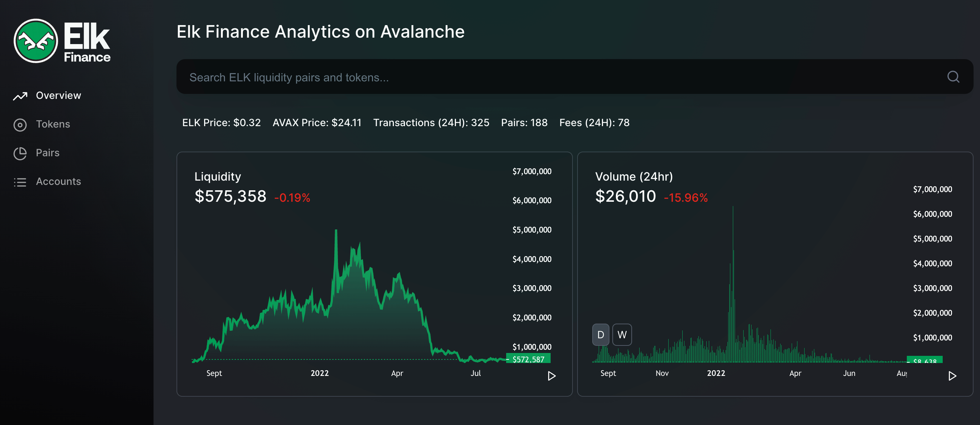Click the 2022 label on Liquidity axis
Viewport: 980px width, 425px height.
coord(320,373)
